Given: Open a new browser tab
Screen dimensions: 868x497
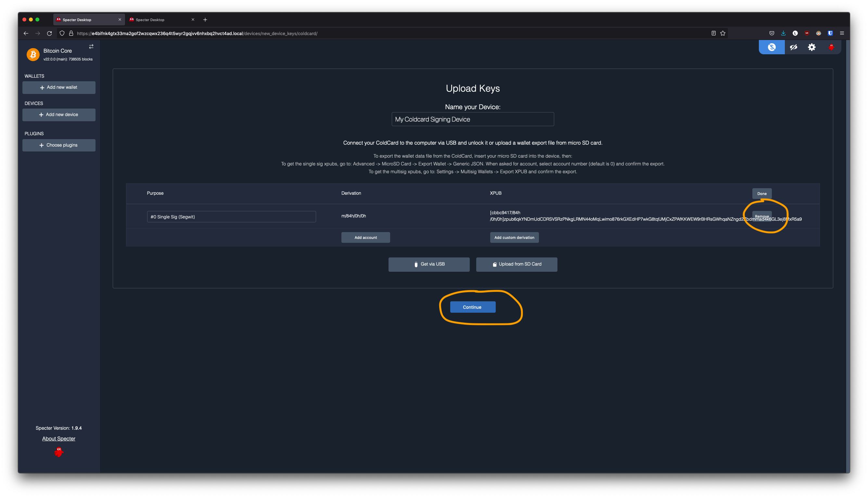Looking at the screenshot, I should click(205, 20).
